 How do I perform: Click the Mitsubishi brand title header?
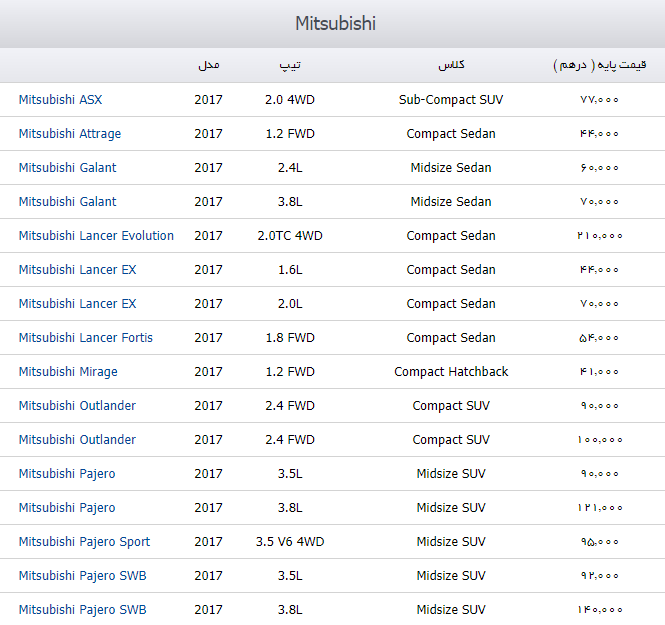click(x=335, y=23)
